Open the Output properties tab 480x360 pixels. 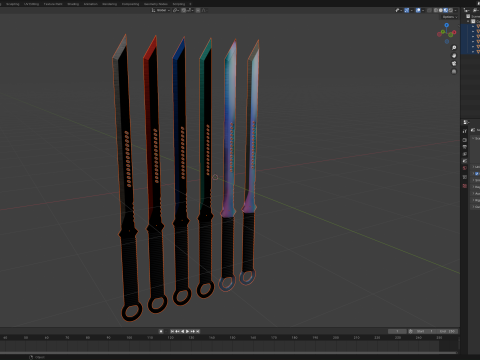click(x=465, y=147)
